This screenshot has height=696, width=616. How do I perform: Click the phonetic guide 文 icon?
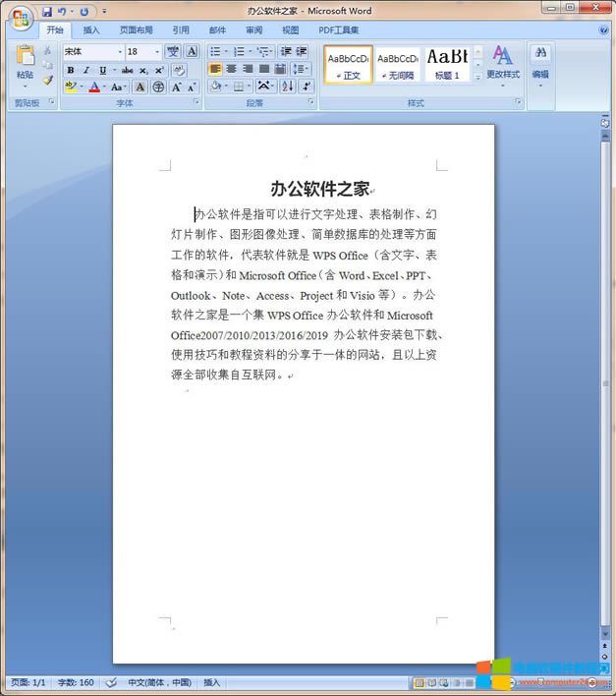(173, 51)
